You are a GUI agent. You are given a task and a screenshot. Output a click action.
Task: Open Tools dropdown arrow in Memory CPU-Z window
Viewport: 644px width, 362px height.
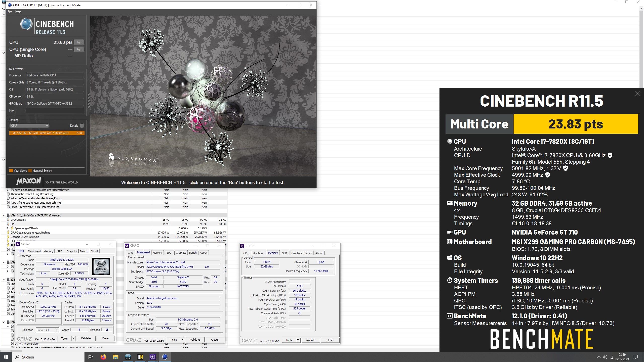[x=298, y=340]
